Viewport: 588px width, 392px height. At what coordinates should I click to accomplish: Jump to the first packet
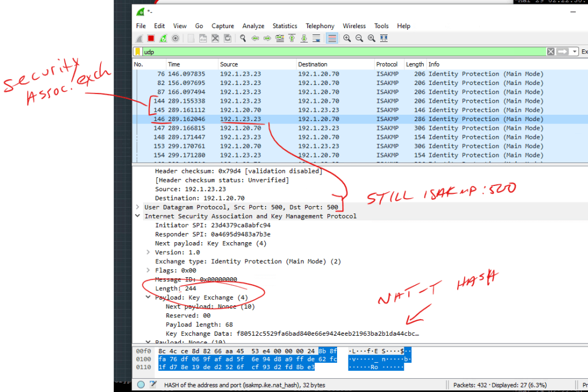pyautogui.click(x=292, y=38)
